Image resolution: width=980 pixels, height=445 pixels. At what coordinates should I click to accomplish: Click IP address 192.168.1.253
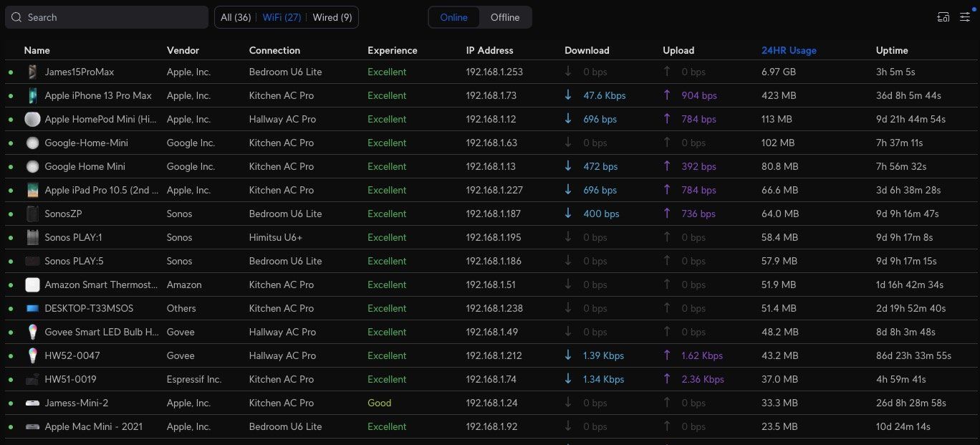pyautogui.click(x=494, y=72)
